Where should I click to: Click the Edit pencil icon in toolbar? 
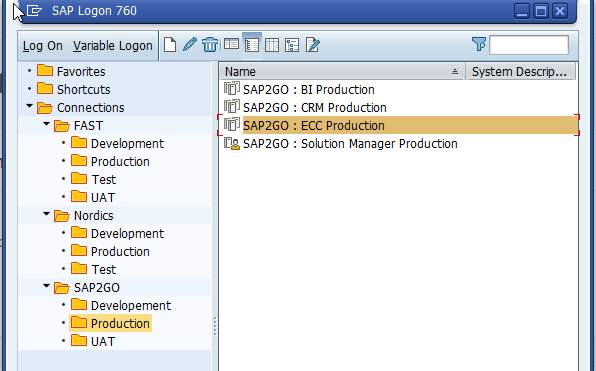point(190,45)
